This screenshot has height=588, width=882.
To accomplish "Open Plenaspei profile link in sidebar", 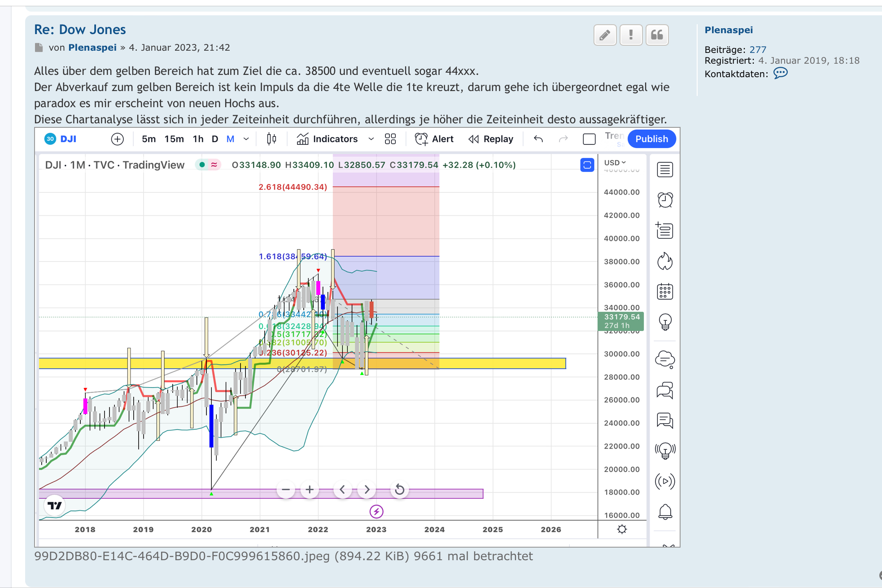I will 728,30.
